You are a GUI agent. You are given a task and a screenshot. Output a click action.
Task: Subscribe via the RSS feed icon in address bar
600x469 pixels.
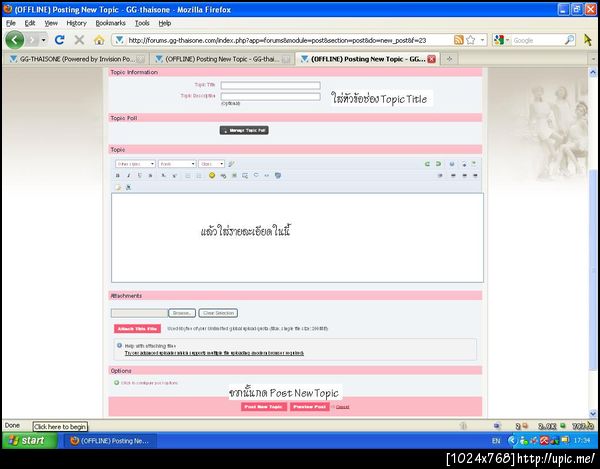pyautogui.click(x=458, y=40)
